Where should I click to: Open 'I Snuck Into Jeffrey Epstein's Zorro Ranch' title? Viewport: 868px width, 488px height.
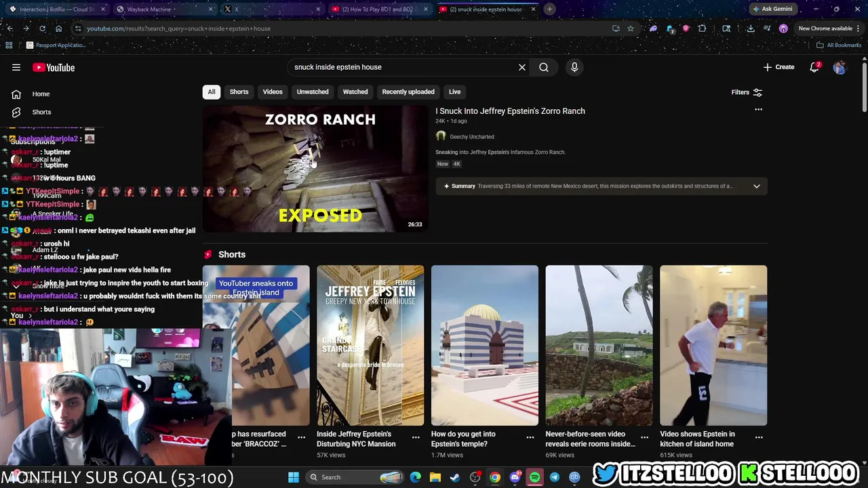click(x=510, y=111)
